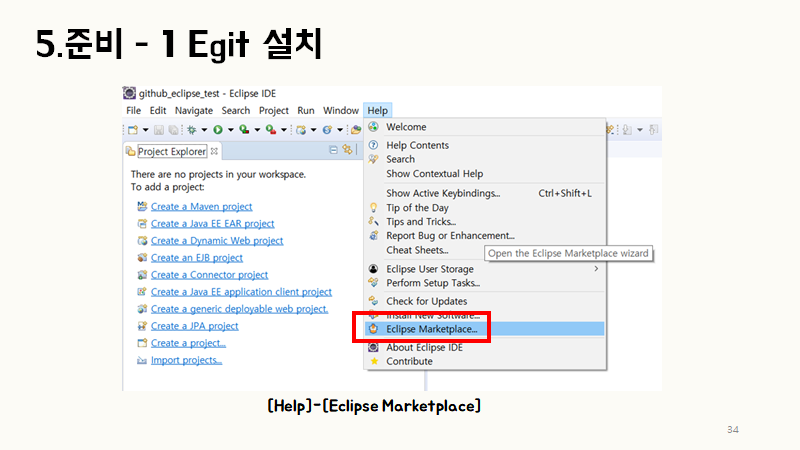The image size is (800, 450).
Task: Open the File menu
Action: pyautogui.click(x=133, y=111)
